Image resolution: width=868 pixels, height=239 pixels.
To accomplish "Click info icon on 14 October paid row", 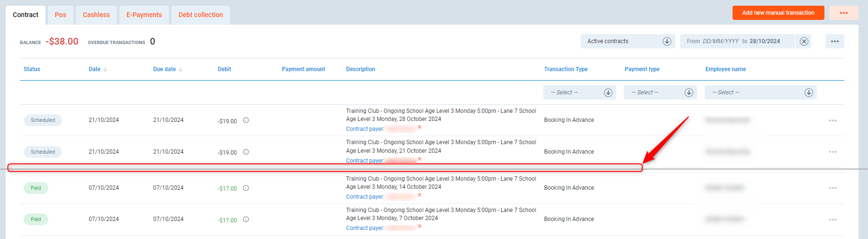I will coord(246,188).
